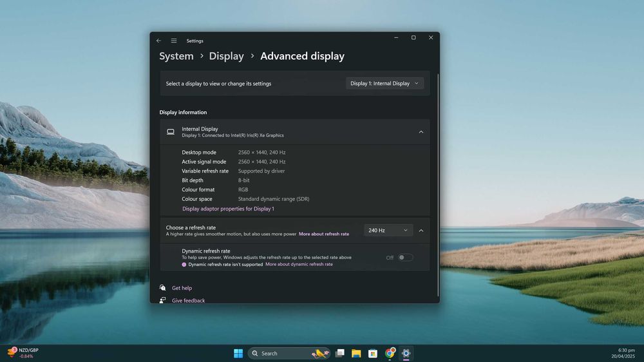644x362 pixels.
Task: Click the RGB colour format value
Action: 243,190
